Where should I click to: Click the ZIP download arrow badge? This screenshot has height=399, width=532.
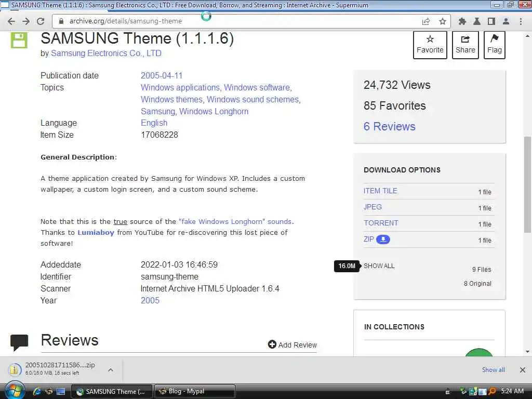tap(383, 240)
